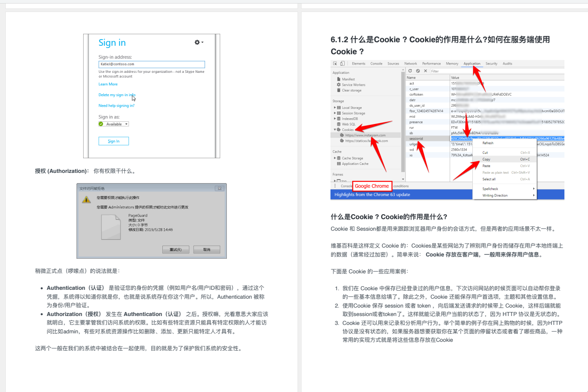Switch to the Memory tab
Screen dimensions: 588x392
[452, 64]
